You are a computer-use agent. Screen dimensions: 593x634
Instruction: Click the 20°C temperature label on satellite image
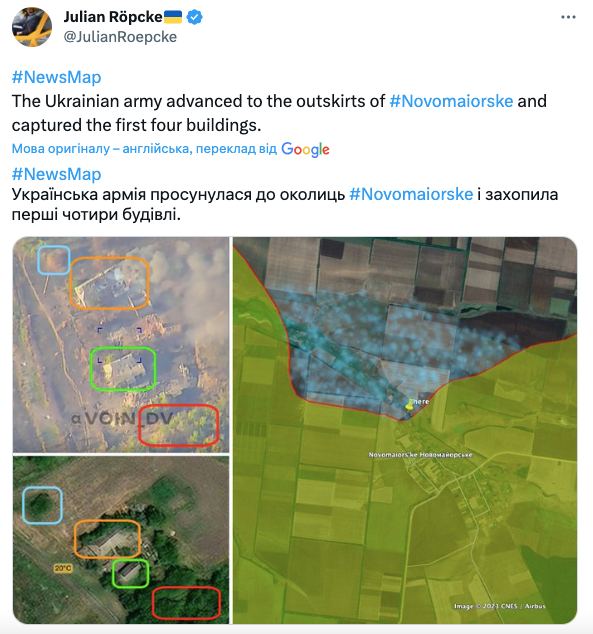coord(63,568)
